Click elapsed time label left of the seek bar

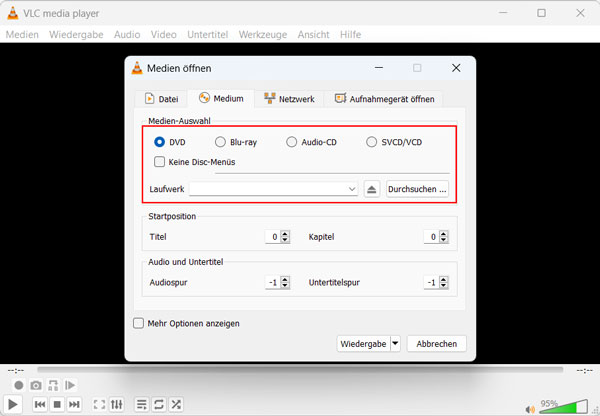tap(16, 370)
